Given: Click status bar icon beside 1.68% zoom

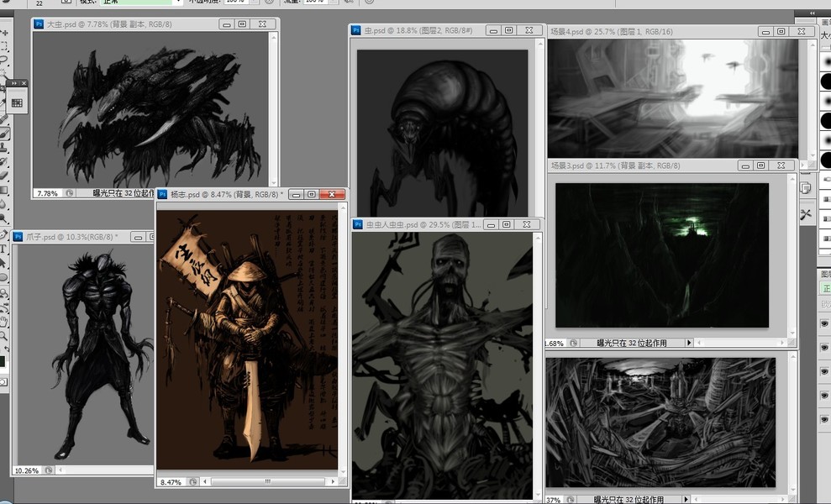Looking at the screenshot, I should pos(573,344).
